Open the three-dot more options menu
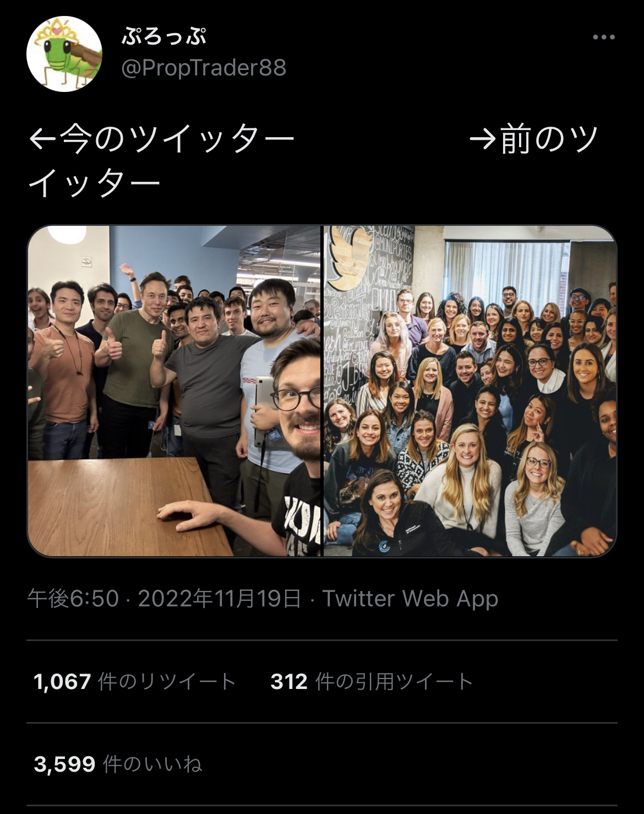Viewport: 644px width, 814px height. point(604,37)
